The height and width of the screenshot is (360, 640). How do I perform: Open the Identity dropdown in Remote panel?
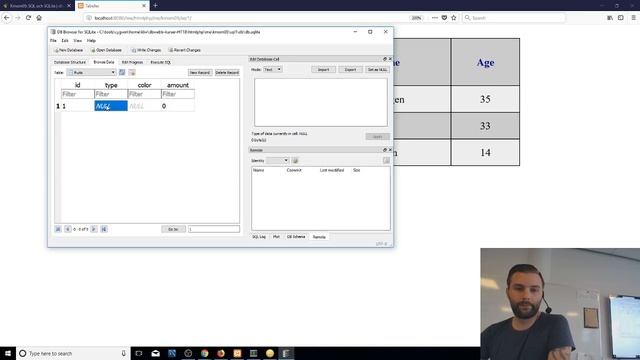point(278,160)
